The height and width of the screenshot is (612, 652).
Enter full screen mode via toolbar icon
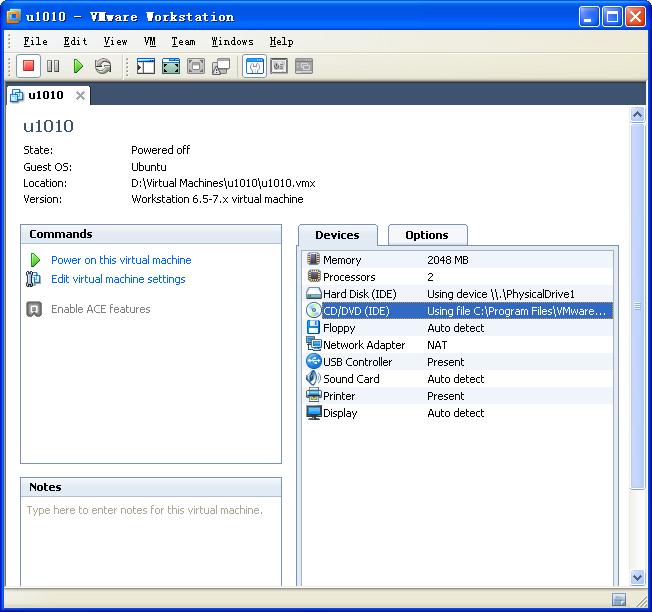pyautogui.click(x=170, y=66)
